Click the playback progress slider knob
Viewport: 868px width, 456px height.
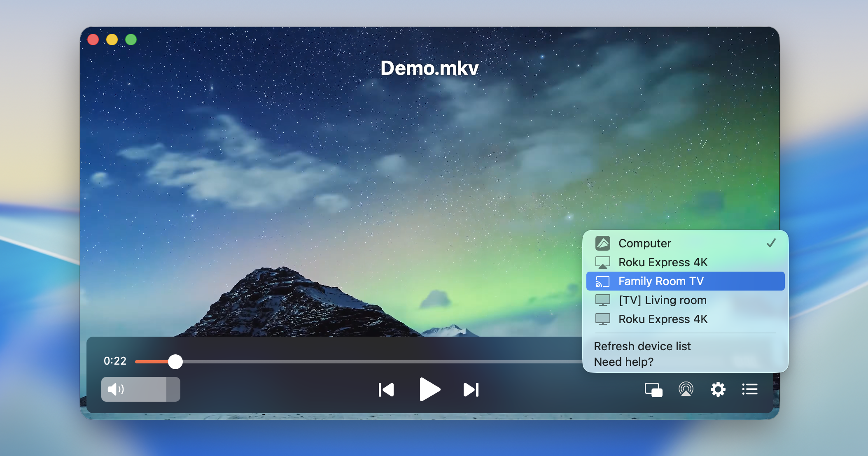[x=175, y=362]
